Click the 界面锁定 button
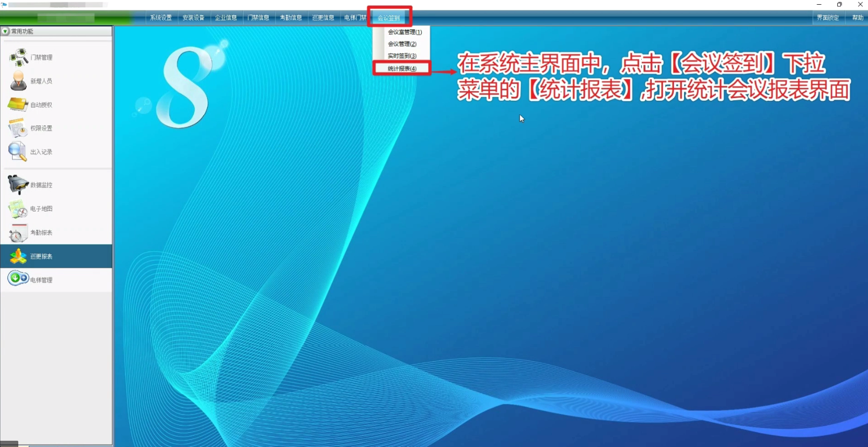The width and height of the screenshot is (868, 447). pyautogui.click(x=828, y=18)
